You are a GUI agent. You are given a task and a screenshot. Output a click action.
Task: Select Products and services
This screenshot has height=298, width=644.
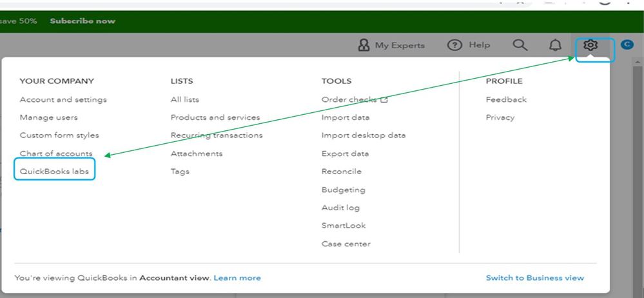tap(215, 117)
